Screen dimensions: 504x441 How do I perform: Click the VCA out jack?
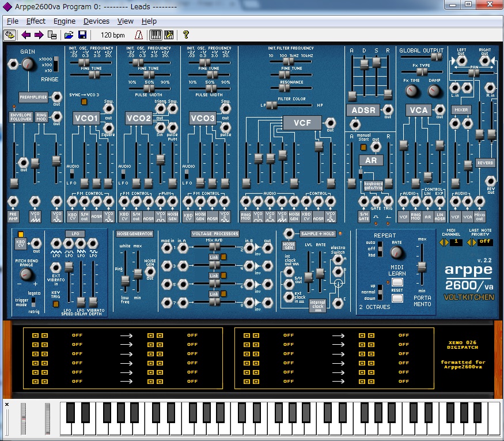tap(439, 110)
